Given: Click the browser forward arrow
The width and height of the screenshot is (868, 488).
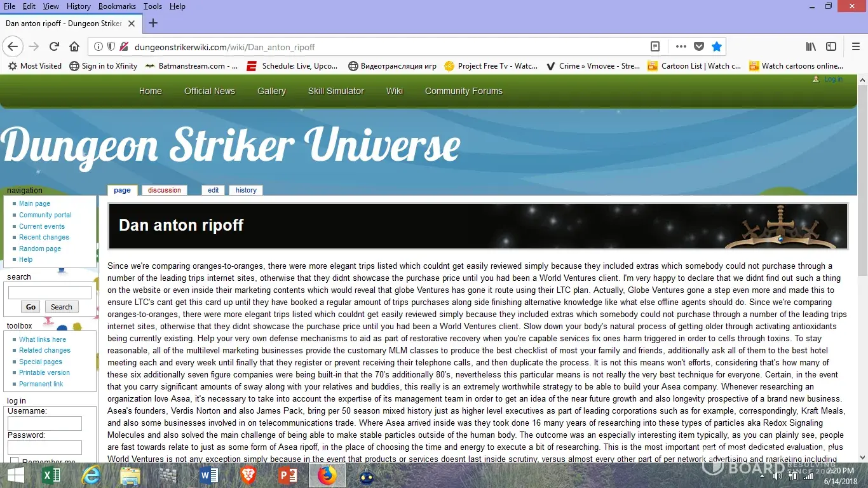Looking at the screenshot, I should [34, 46].
